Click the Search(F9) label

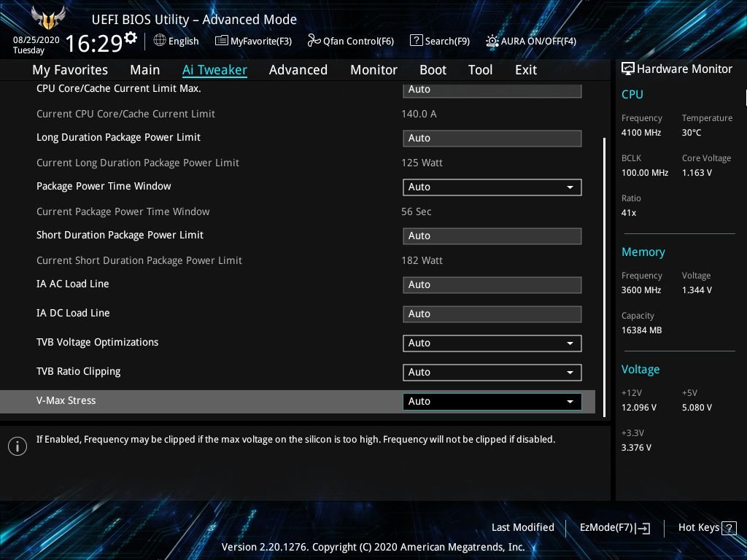click(447, 41)
